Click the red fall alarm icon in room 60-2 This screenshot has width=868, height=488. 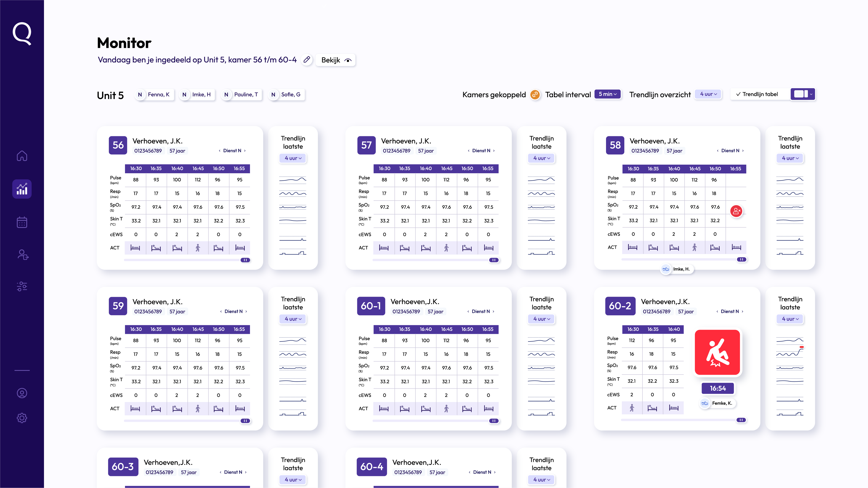coord(717,352)
